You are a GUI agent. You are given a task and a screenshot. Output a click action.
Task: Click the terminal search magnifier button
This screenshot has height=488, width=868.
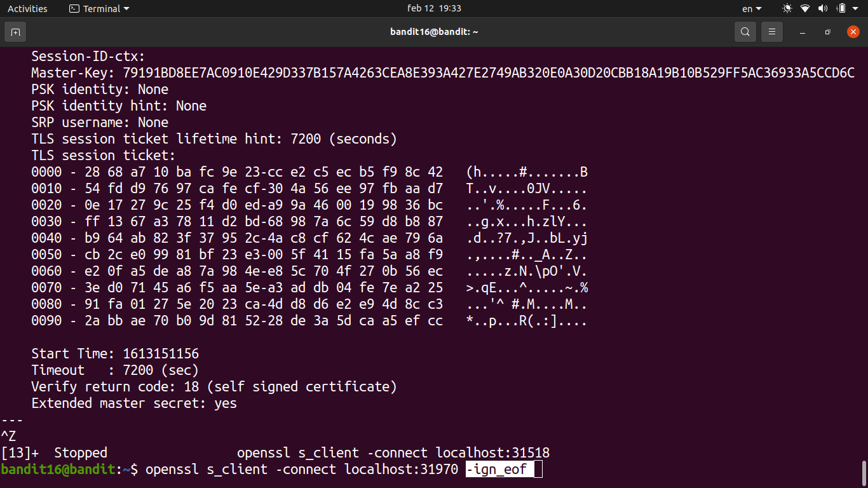pyautogui.click(x=745, y=32)
